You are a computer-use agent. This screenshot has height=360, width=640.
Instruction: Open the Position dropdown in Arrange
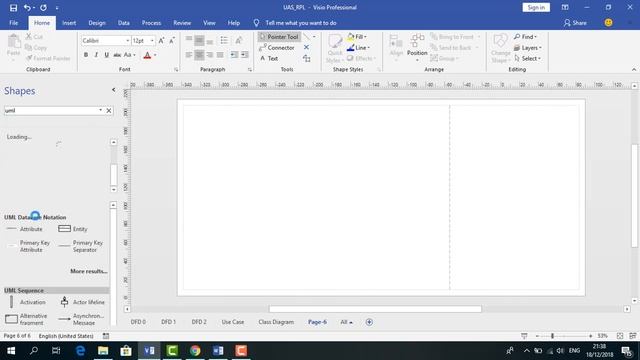point(417,49)
